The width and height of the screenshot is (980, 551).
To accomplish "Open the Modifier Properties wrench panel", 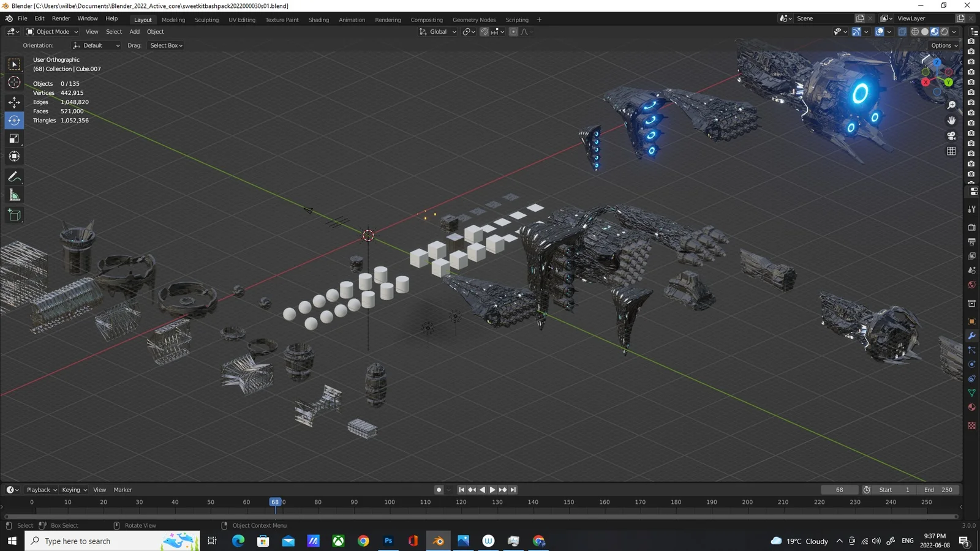I will click(971, 335).
